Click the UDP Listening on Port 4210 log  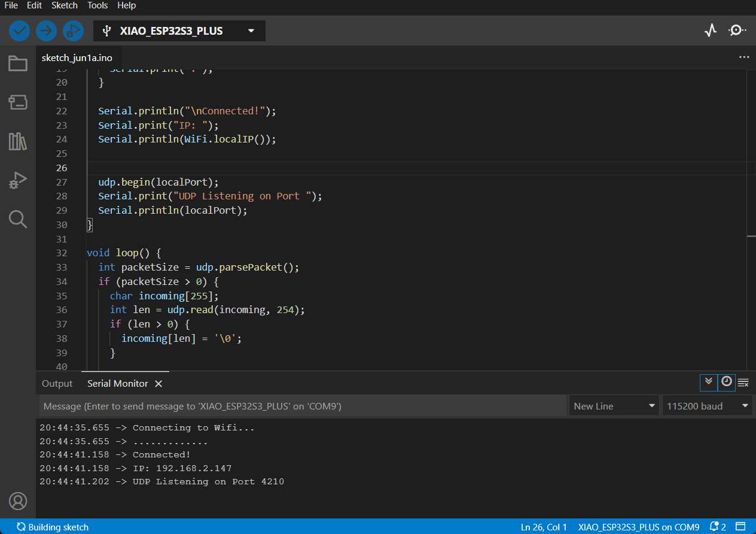pos(161,481)
